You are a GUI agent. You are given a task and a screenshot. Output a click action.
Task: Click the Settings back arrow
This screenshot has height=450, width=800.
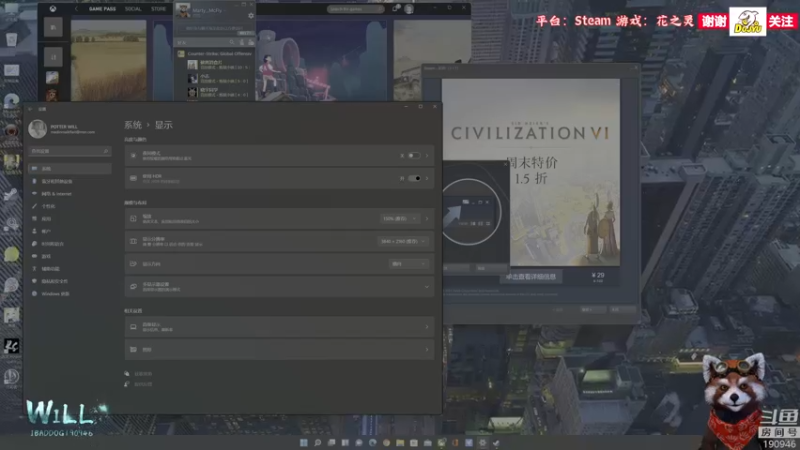31,109
